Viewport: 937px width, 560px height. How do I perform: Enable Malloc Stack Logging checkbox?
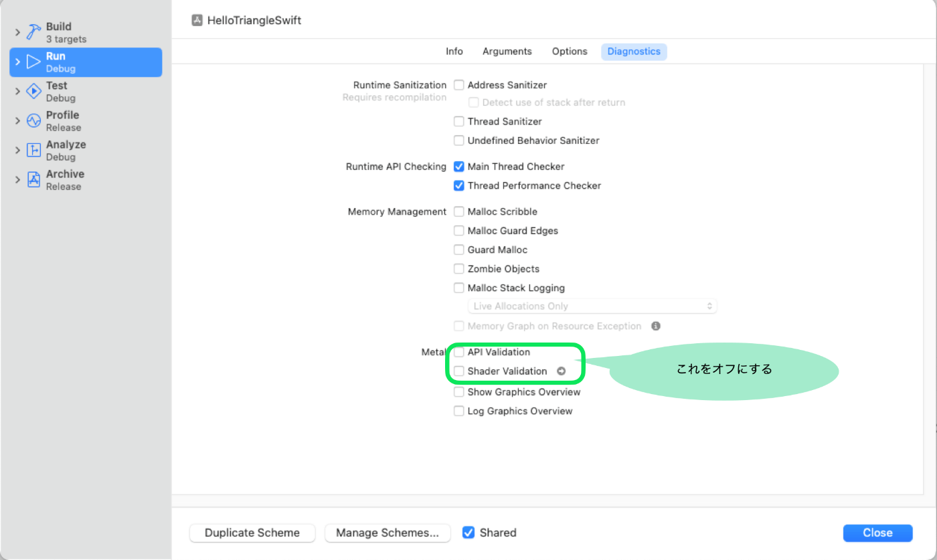click(459, 288)
